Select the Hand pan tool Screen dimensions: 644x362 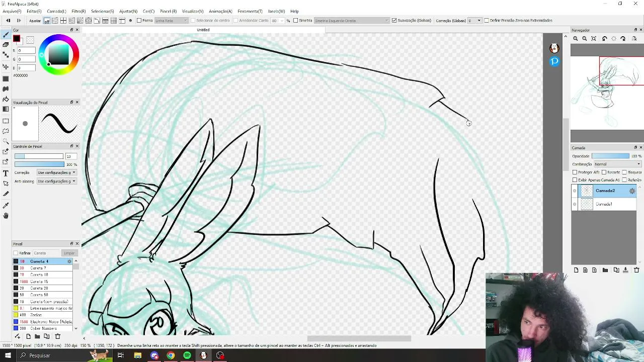click(6, 216)
